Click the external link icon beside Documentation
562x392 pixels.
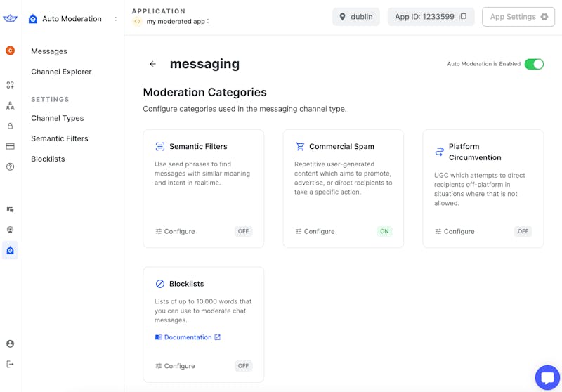[x=217, y=337]
